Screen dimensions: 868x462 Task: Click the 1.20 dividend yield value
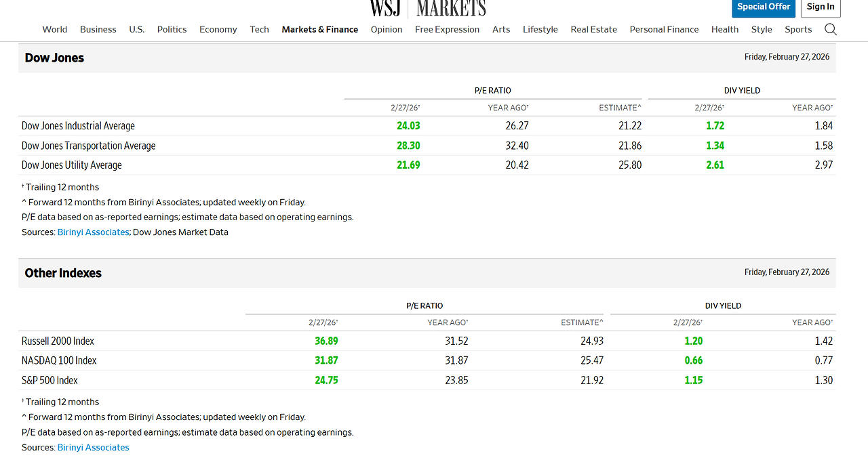point(694,341)
